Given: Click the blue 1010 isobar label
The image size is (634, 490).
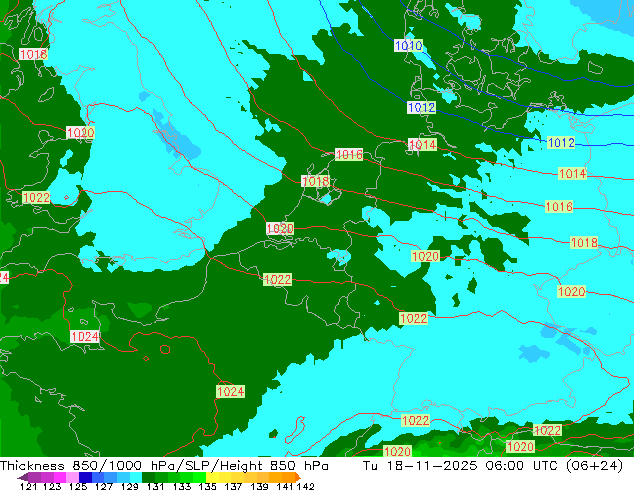Looking at the screenshot, I should click(x=408, y=46).
